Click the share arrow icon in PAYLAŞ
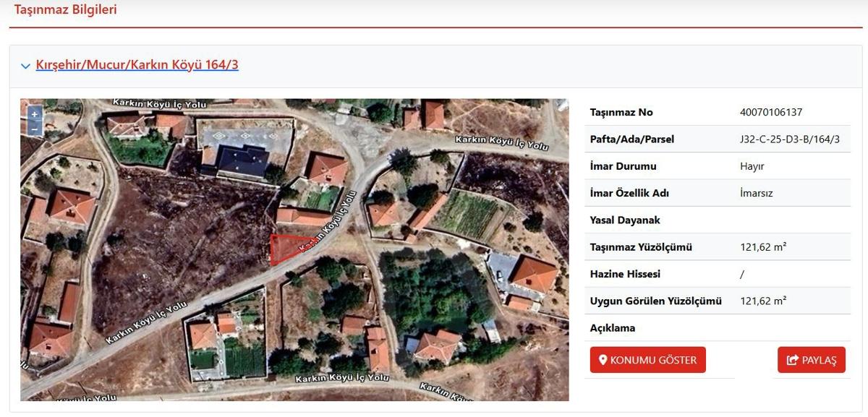 coord(792,360)
